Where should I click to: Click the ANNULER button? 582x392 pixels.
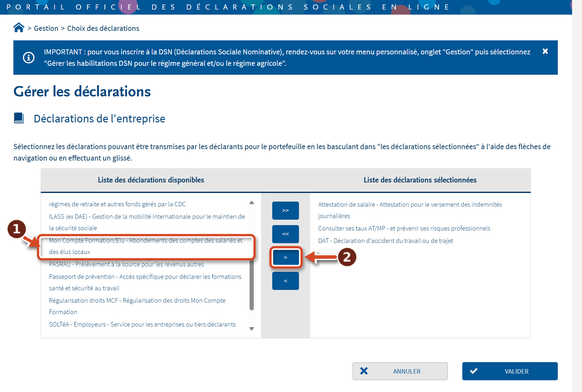click(400, 371)
